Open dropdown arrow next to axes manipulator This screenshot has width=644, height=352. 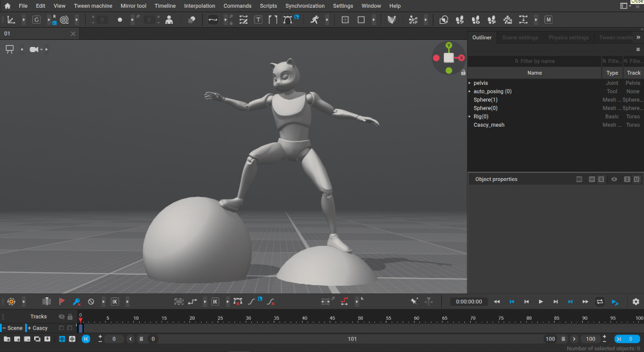[23, 20]
